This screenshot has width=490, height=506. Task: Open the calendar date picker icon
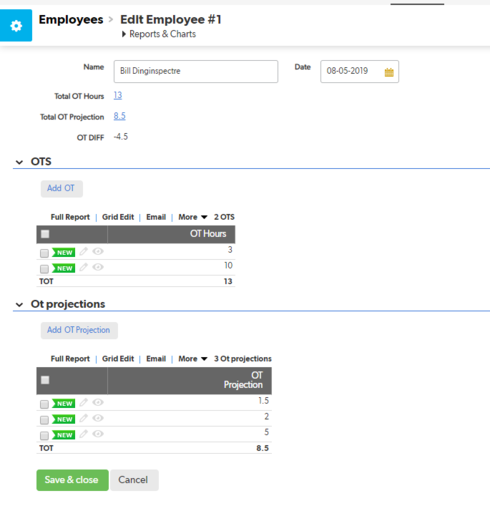(389, 72)
